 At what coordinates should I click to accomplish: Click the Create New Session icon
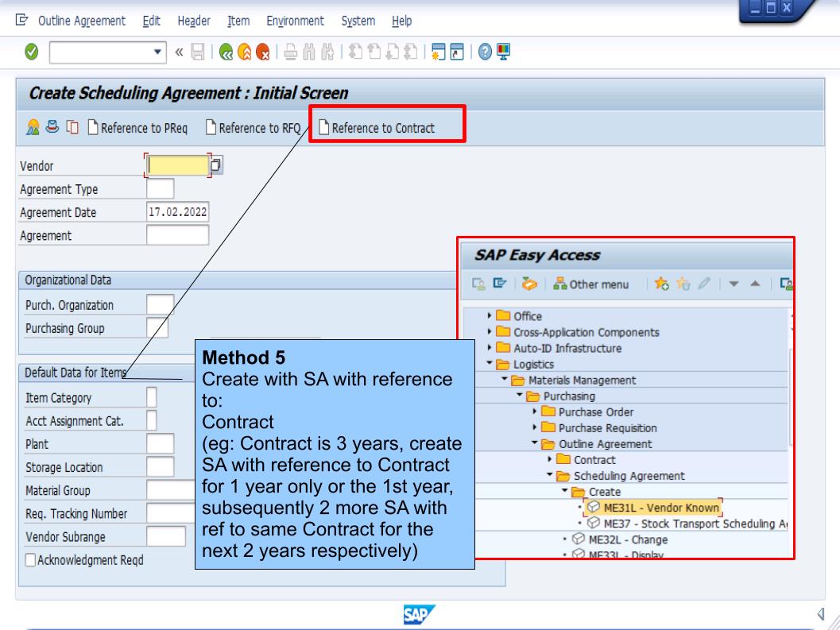click(438, 52)
